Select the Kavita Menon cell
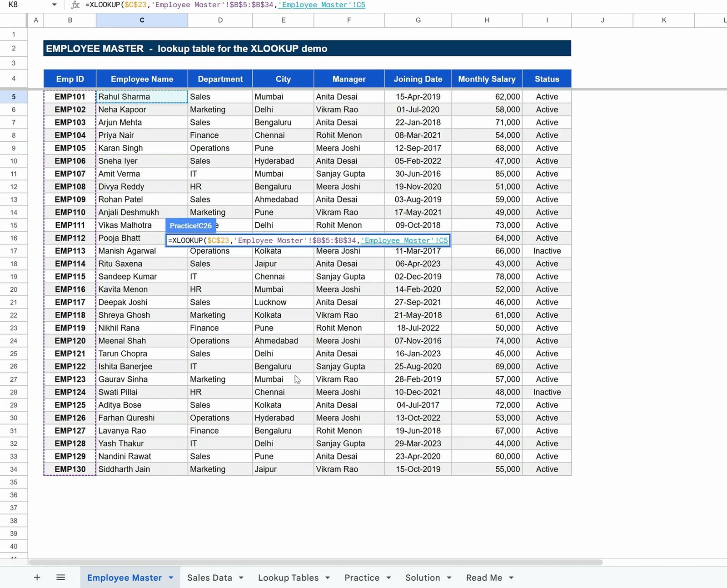This screenshot has width=727, height=588. [142, 289]
